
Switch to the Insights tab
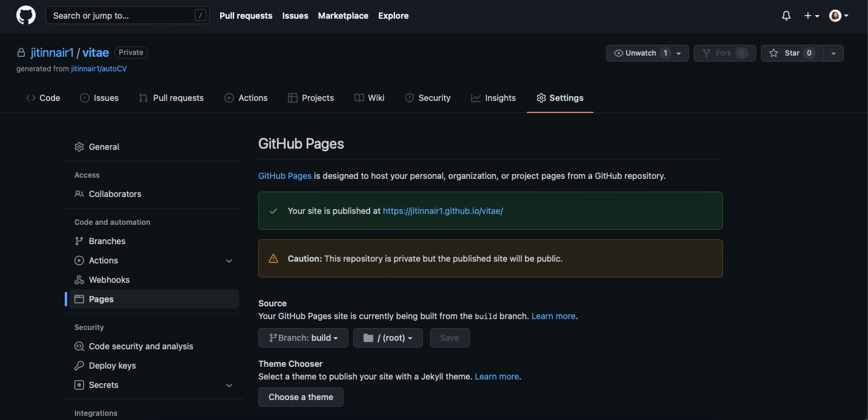coord(494,98)
